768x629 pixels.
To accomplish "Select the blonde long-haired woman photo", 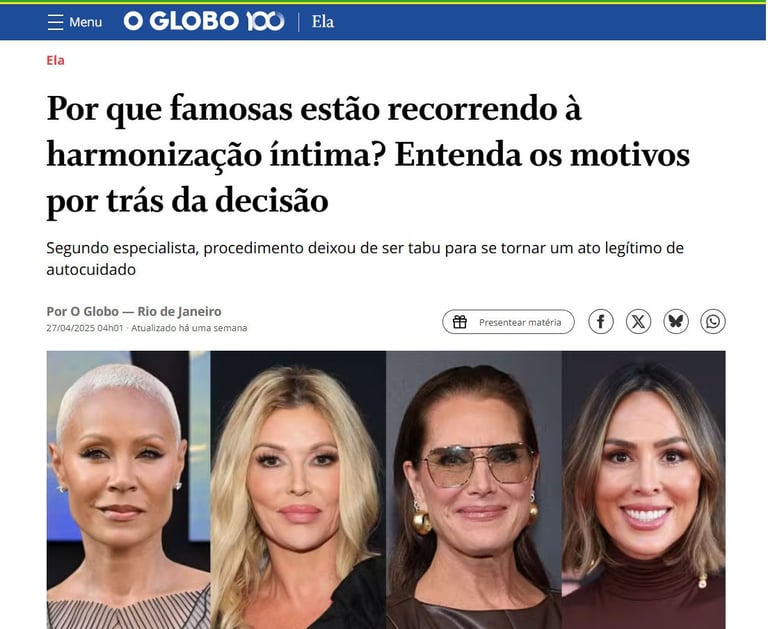I will point(298,490).
